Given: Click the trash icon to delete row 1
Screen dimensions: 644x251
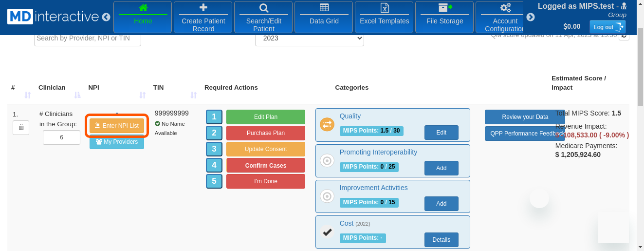Looking at the screenshot, I should pyautogui.click(x=21, y=127).
